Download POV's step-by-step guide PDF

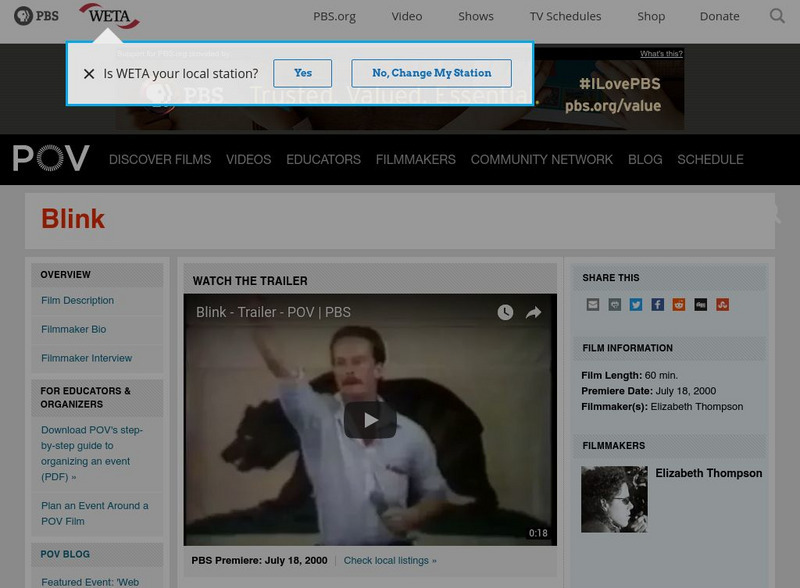click(92, 453)
